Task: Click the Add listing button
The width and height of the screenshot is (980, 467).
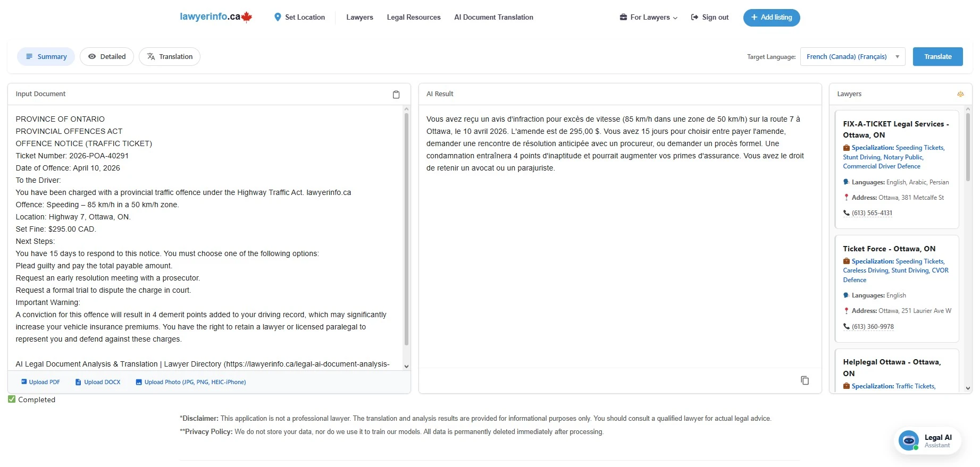Action: pyautogui.click(x=771, y=18)
